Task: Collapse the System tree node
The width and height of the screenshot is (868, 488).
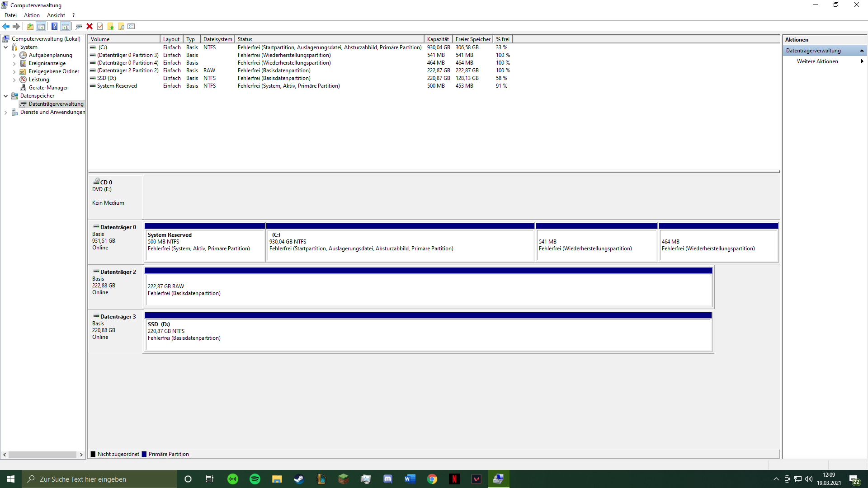Action: pos(5,47)
